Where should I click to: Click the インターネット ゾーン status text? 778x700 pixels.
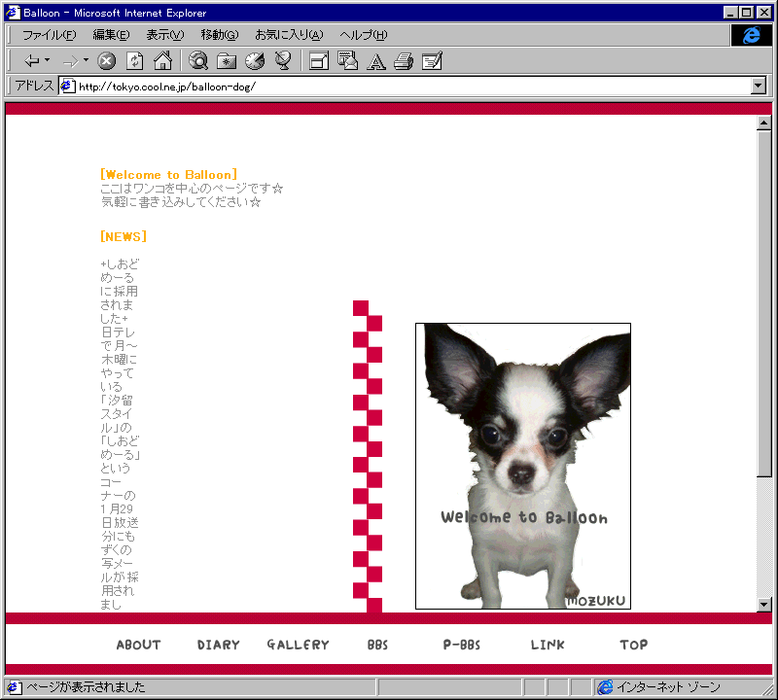click(x=668, y=687)
